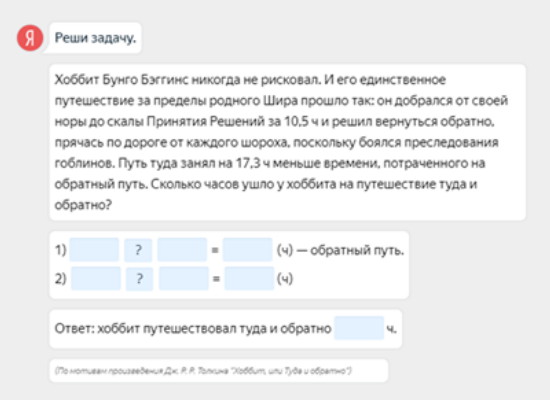
Task: Click the equals sign in step 1
Action: point(215,250)
